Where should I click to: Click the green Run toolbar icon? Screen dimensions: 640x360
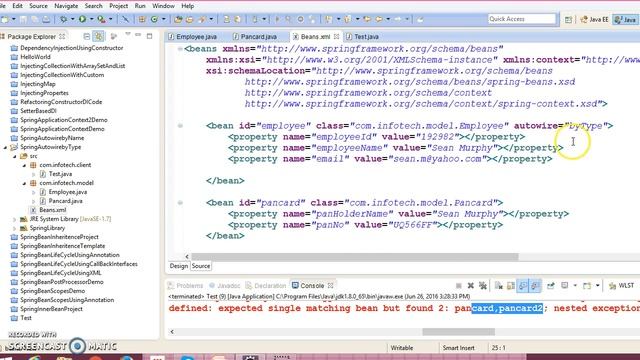pos(82,19)
